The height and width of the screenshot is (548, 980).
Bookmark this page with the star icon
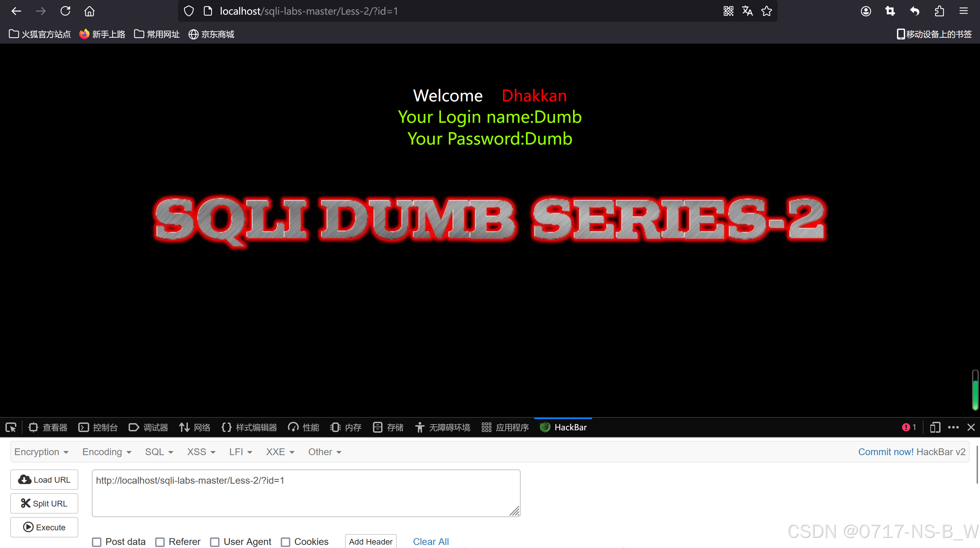tap(767, 11)
